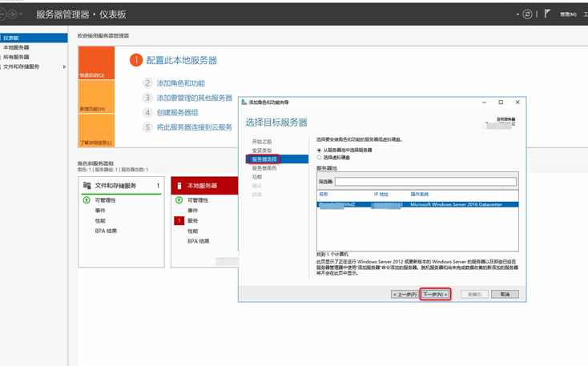Image resolution: width=588 pixels, height=366 pixels.
Task: Click 下一步(N) button
Action: 435,295
